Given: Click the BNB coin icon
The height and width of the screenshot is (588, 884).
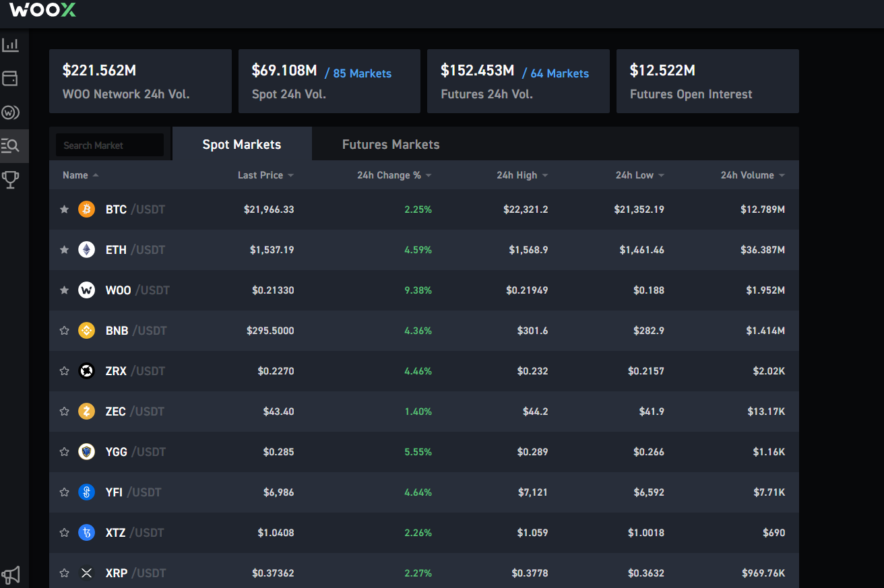Looking at the screenshot, I should pyautogui.click(x=86, y=331).
